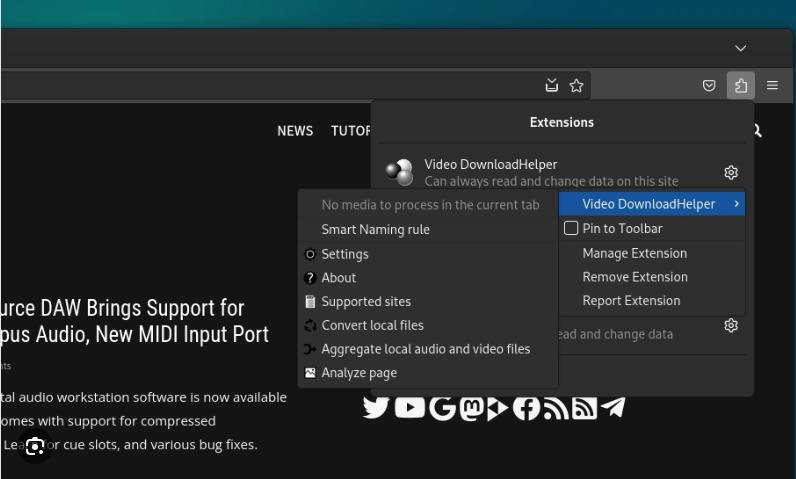Click the install/download icon in address bar
This screenshot has width=796, height=479.
tap(551, 85)
